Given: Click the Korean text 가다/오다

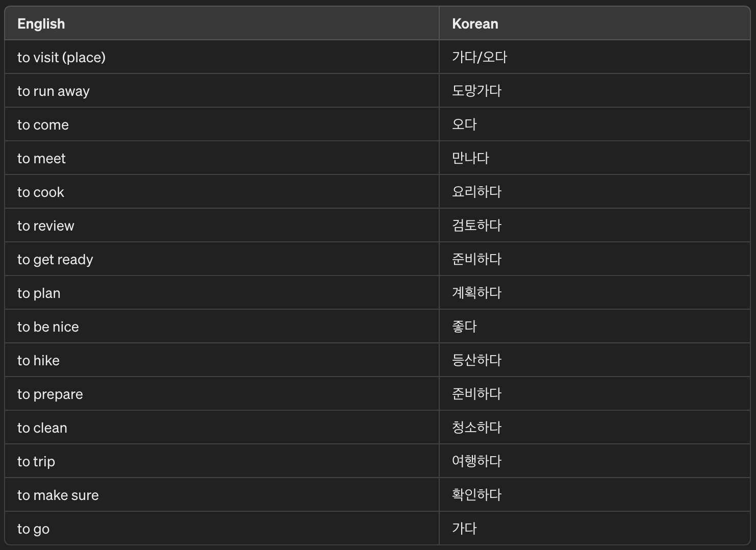Looking at the screenshot, I should 480,57.
